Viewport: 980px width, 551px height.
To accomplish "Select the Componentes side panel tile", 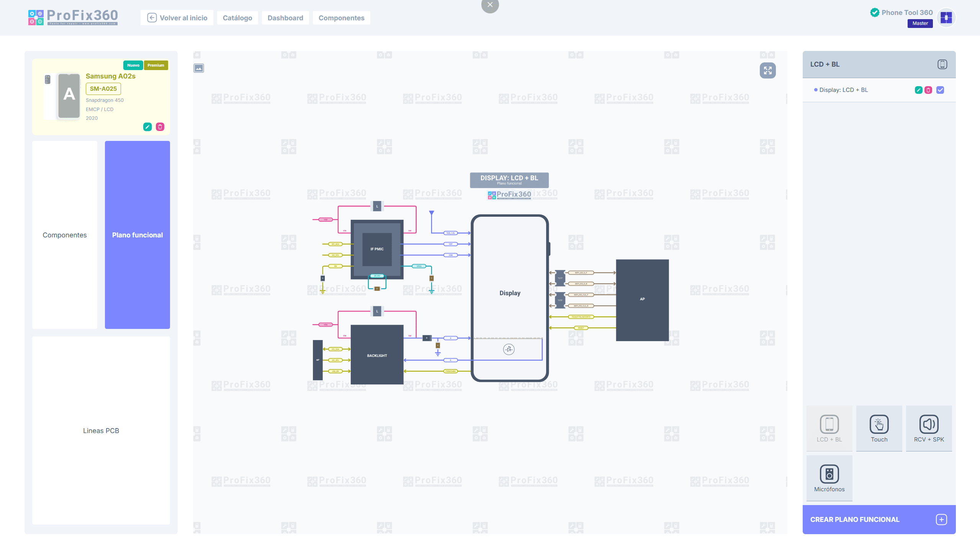I will pyautogui.click(x=65, y=235).
